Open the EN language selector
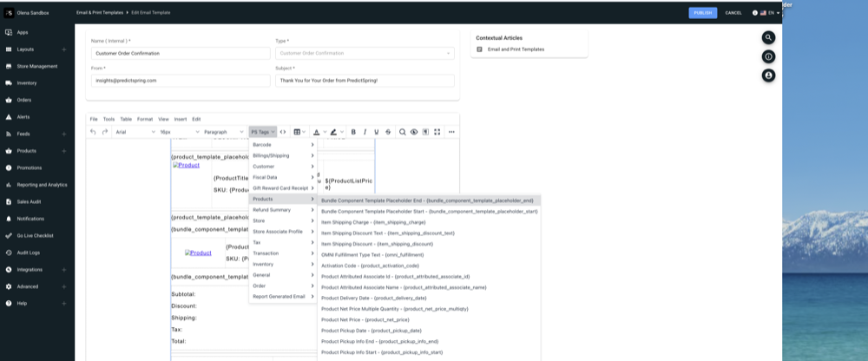868x361 pixels. click(770, 13)
